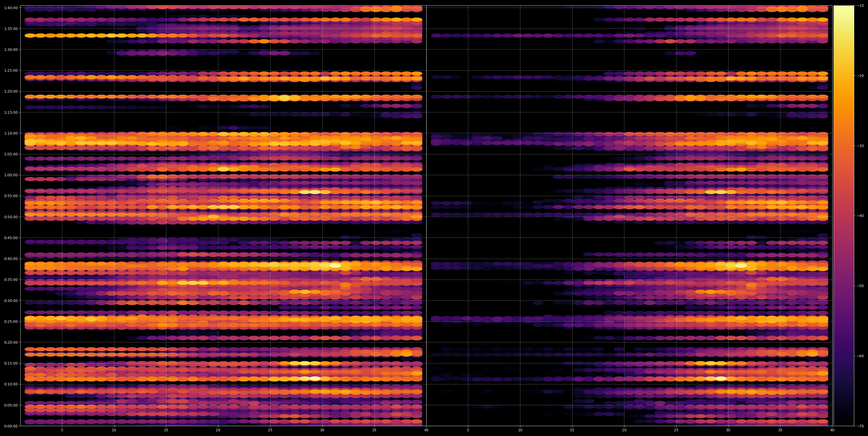Select the 0:35:00 tick label
This screenshot has height=436, width=868.
[11, 280]
